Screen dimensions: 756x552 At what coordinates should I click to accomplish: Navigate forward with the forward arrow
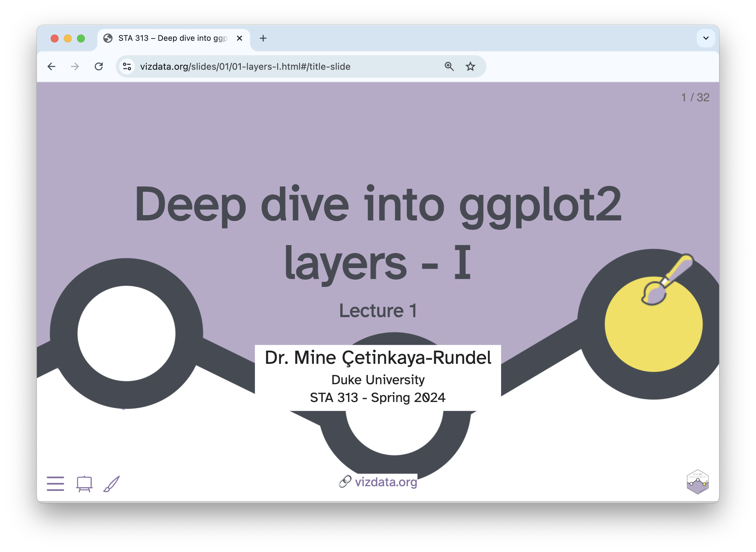(75, 66)
